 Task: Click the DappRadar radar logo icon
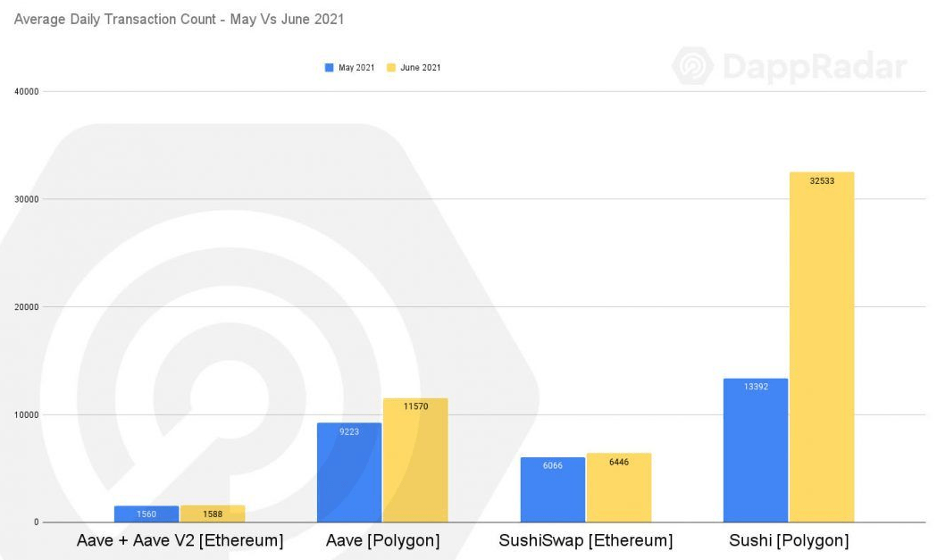coord(693,66)
